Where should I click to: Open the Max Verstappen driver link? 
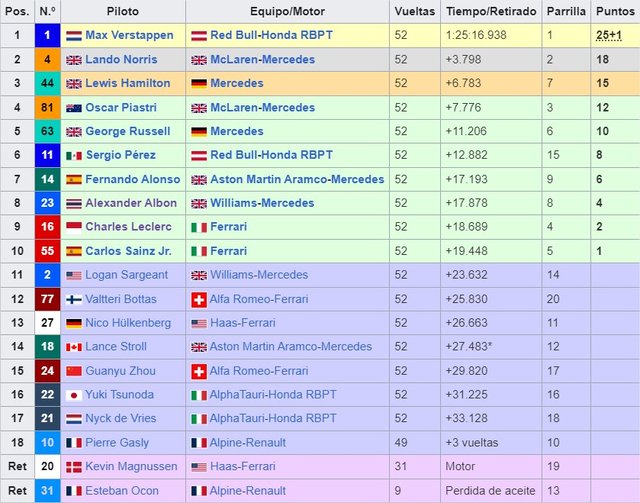pos(129,36)
